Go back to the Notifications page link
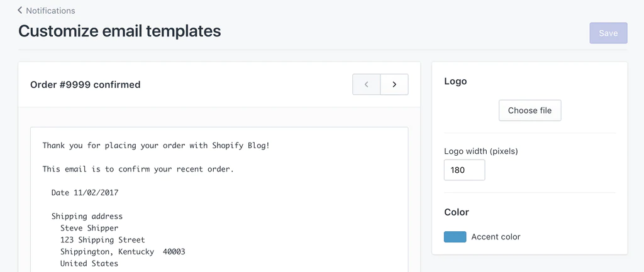The width and height of the screenshot is (644, 272). 50,11
